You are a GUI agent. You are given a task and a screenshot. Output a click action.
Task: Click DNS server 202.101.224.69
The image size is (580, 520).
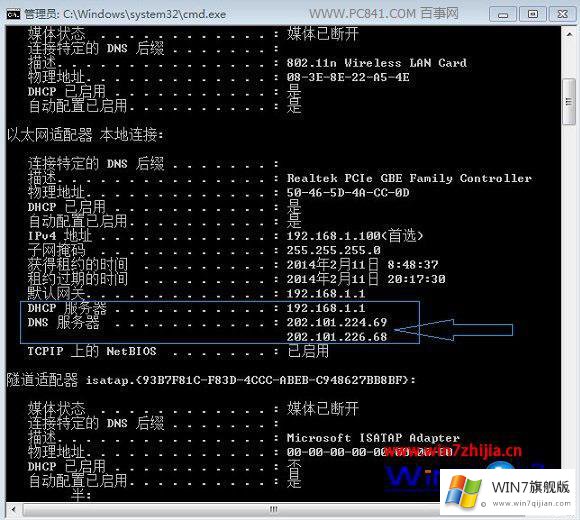(x=337, y=323)
